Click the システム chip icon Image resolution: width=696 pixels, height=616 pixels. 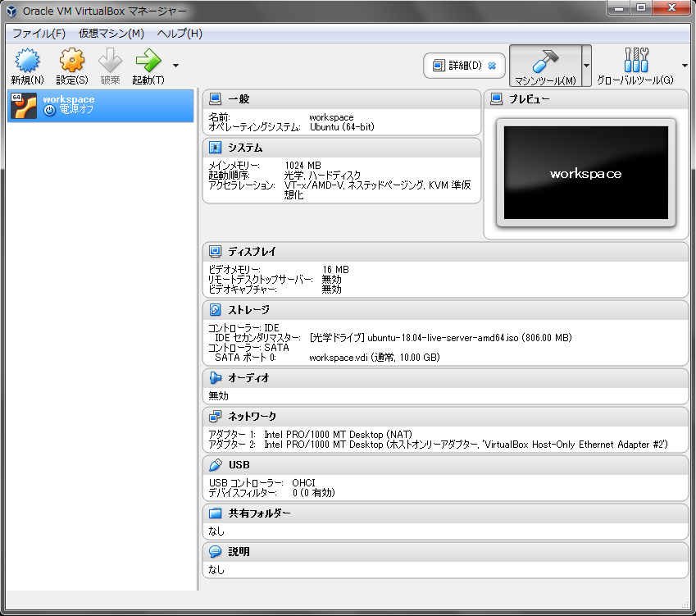point(216,148)
